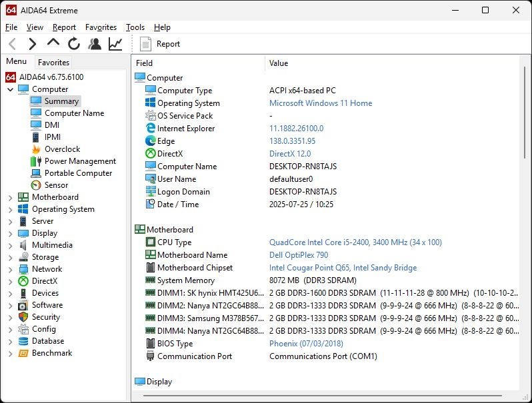Switch to the Favorites sidebar tab

[x=53, y=63]
